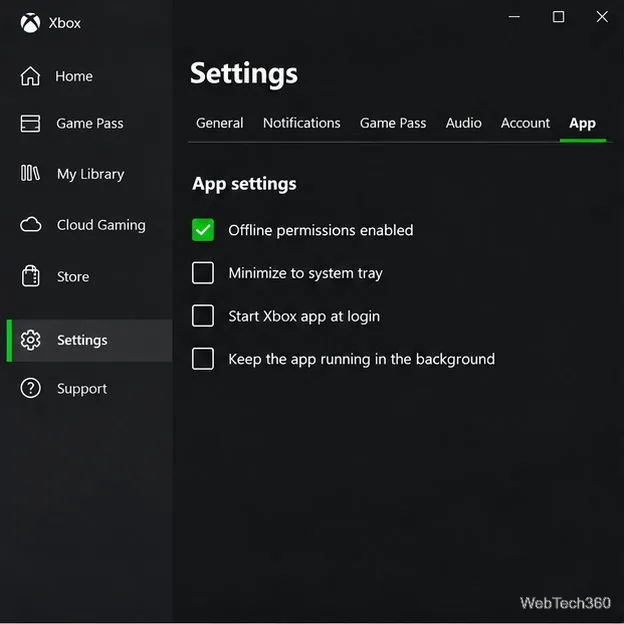Maximize the Xbox window
624x624 pixels.
558,17
